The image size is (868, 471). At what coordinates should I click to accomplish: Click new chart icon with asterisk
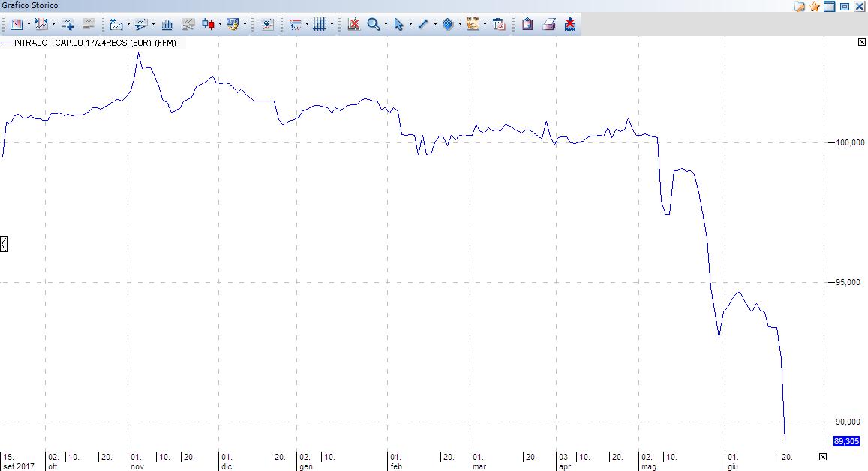point(116,24)
